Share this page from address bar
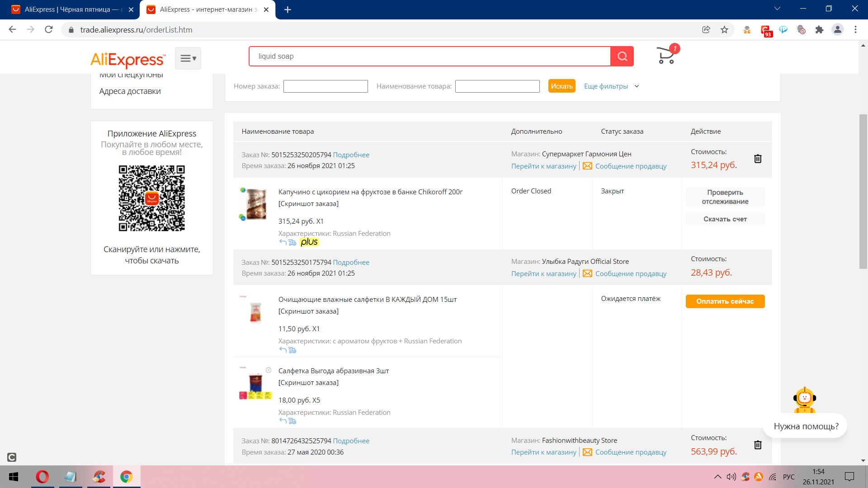This screenshot has width=868, height=488. point(706,29)
